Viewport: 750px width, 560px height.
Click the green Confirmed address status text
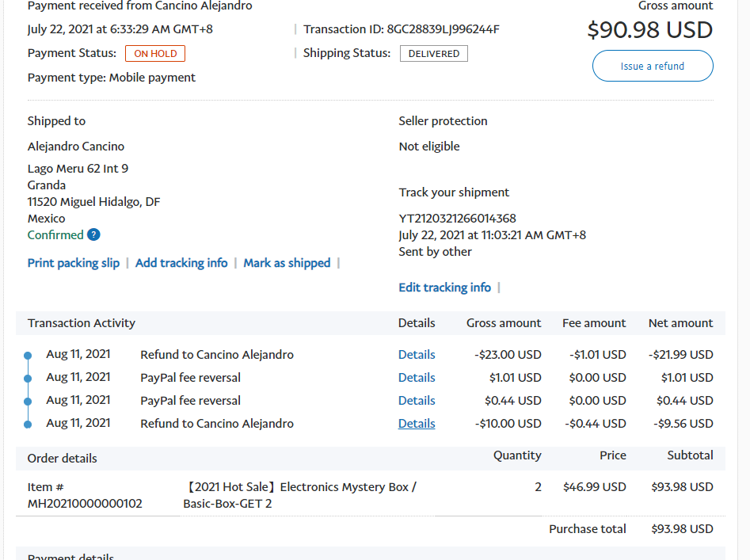[x=55, y=235]
